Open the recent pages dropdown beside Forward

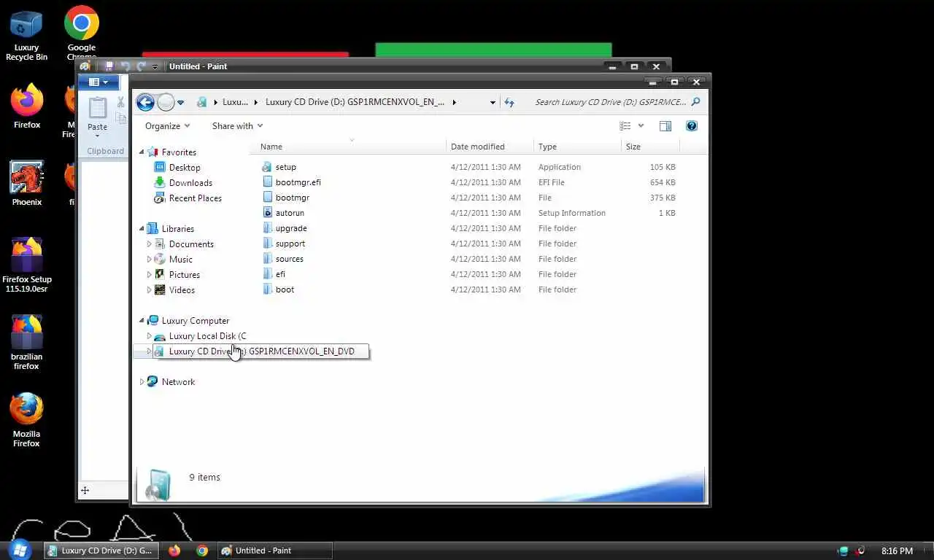point(181,103)
